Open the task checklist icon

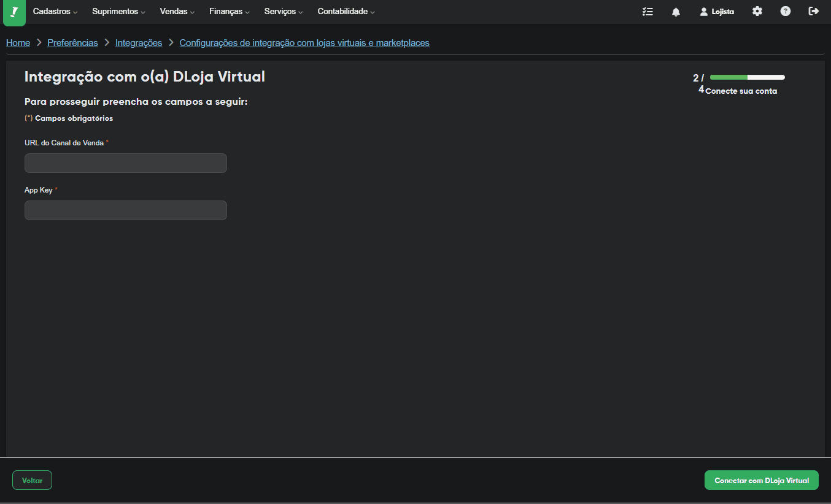tap(647, 12)
